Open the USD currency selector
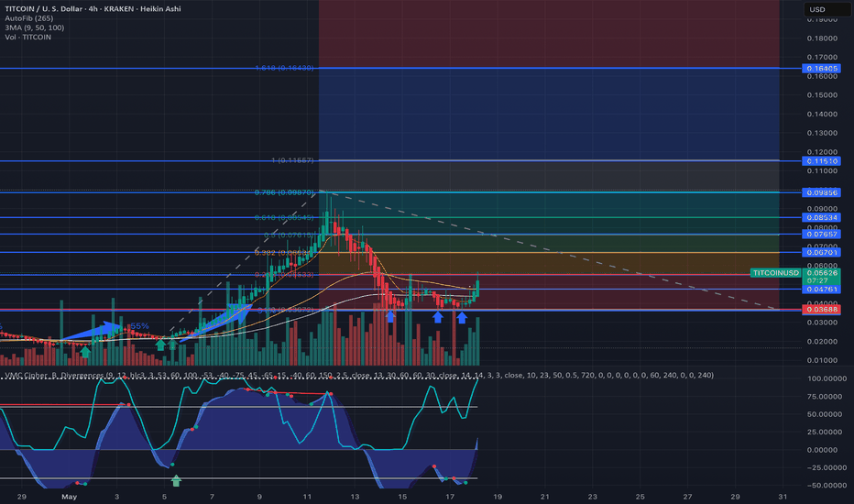The width and height of the screenshot is (854, 504). (827, 9)
